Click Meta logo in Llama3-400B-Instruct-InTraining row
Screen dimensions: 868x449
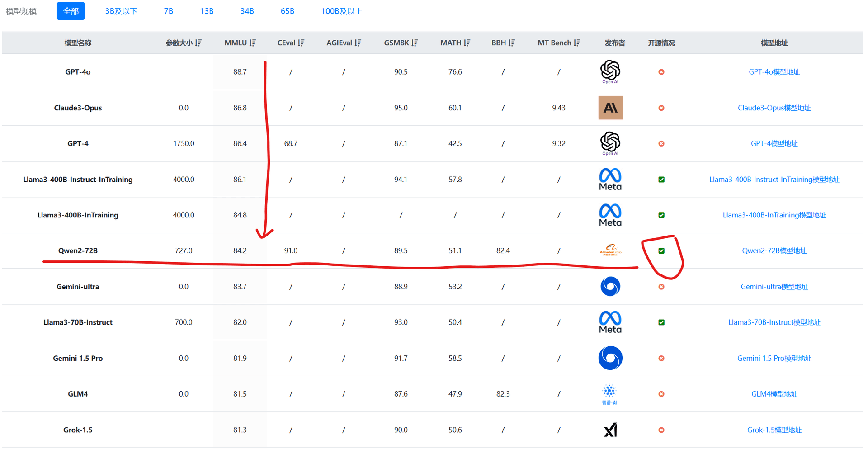(x=610, y=179)
